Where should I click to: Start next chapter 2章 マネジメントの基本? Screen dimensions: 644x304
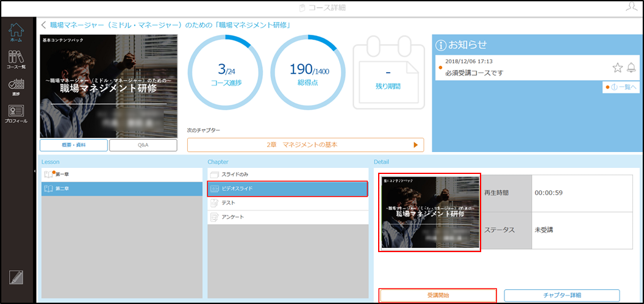[305, 145]
